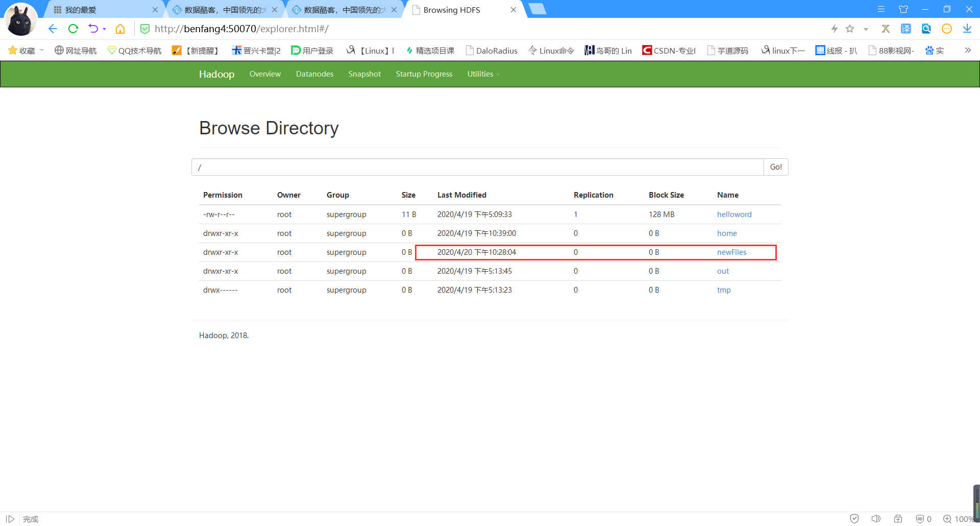Viewport: 980px width, 526px height.
Task: Click permission text -rw-r--r--
Action: tap(219, 214)
